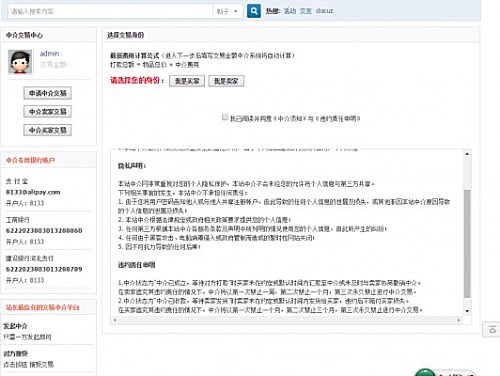Click the 中介卖家交易 button
Screen dimensions: 500x376
[x=48, y=111]
